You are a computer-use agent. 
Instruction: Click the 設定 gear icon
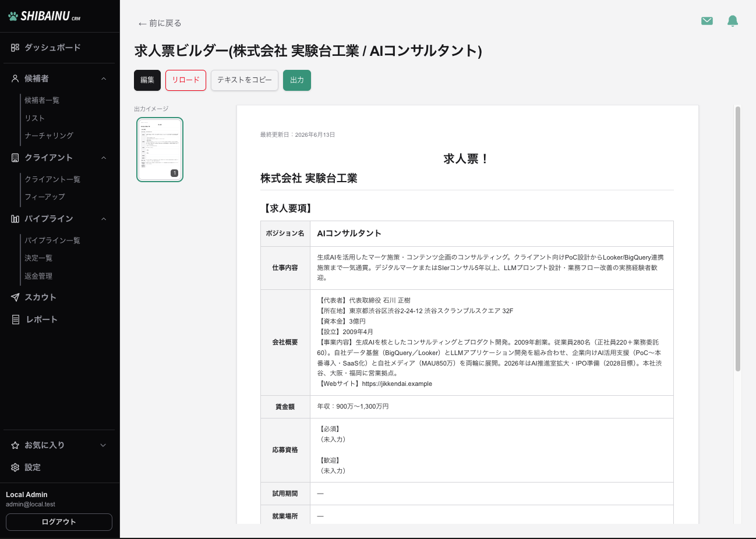tap(15, 467)
